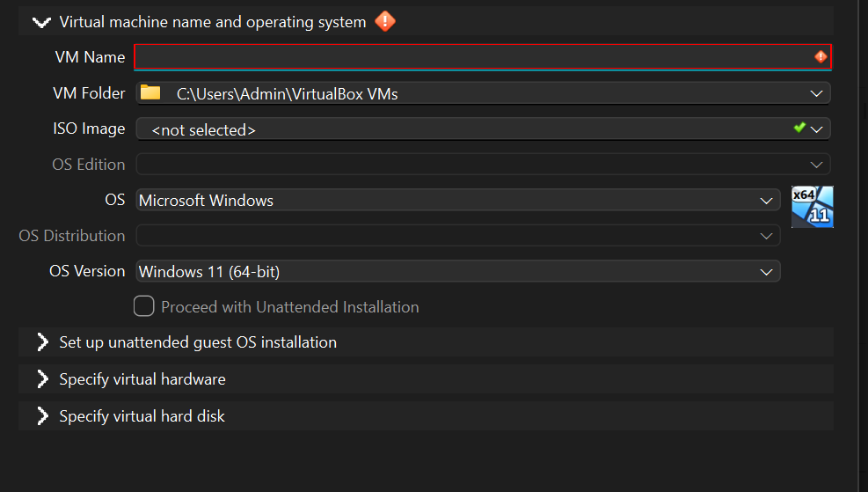Screen dimensions: 868x492
Task: Open the OS Version Windows 11 dropdown
Action: [x=458, y=271]
